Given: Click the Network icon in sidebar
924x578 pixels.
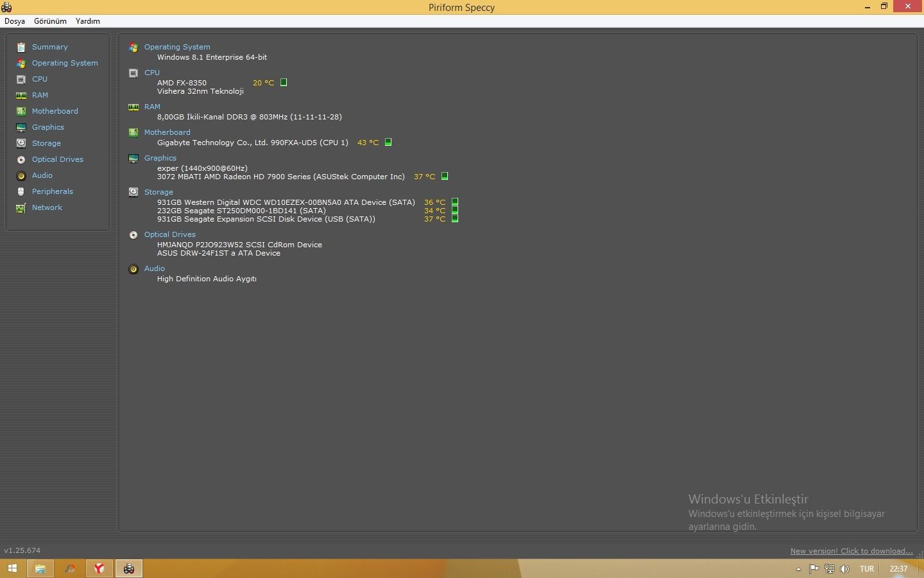Looking at the screenshot, I should (21, 207).
